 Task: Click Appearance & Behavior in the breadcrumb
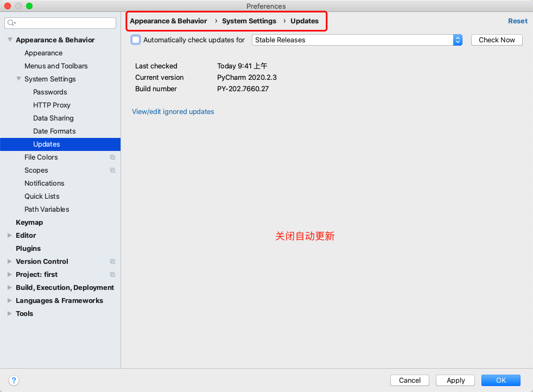(x=168, y=21)
